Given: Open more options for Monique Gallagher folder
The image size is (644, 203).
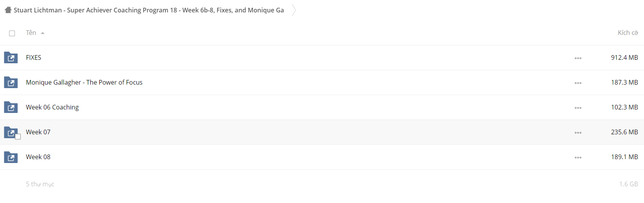Looking at the screenshot, I should click(x=578, y=83).
